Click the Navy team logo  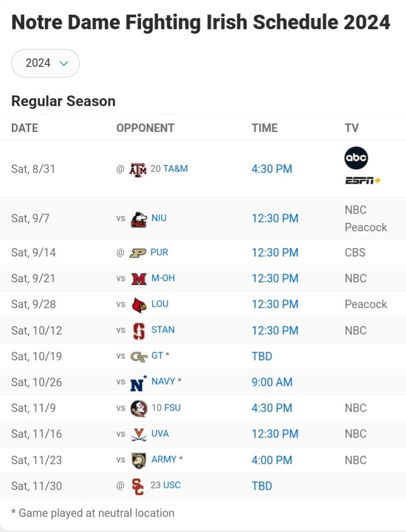click(x=138, y=383)
